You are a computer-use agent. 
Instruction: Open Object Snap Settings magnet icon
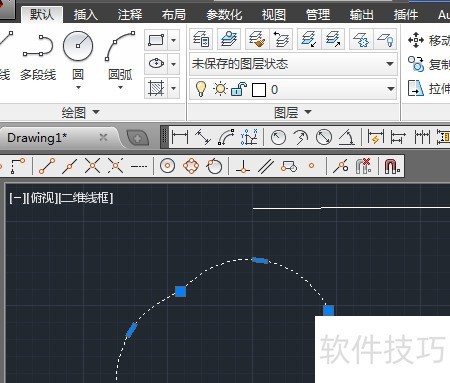click(392, 166)
